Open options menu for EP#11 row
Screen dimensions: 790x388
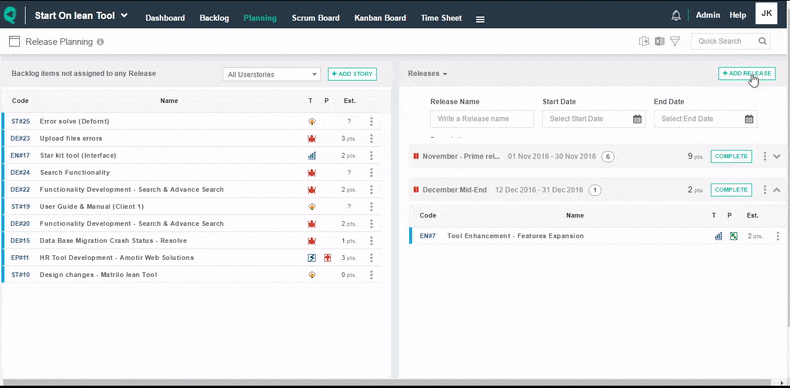371,257
